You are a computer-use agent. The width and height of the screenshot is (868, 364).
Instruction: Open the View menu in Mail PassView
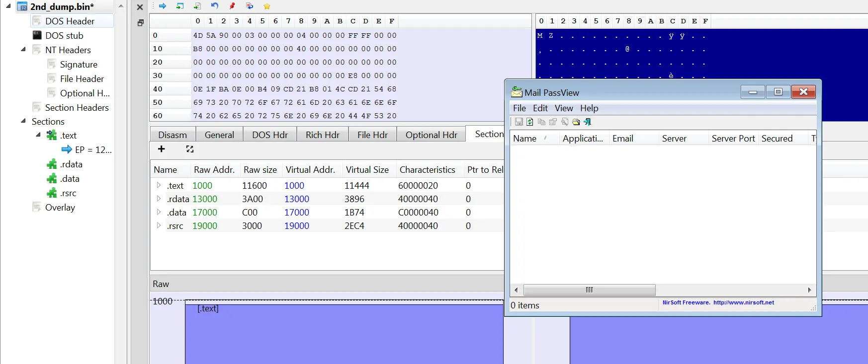(x=564, y=108)
